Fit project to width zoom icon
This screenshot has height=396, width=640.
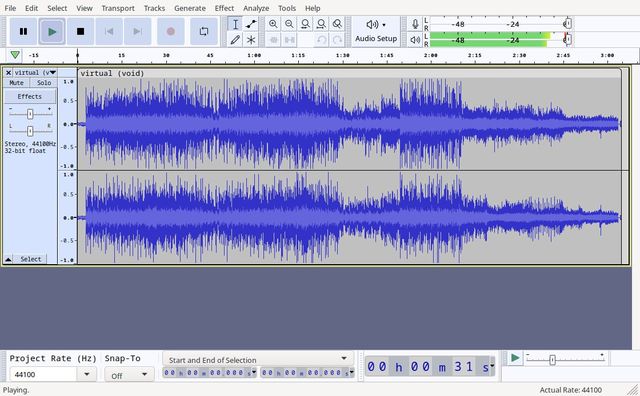[321, 24]
